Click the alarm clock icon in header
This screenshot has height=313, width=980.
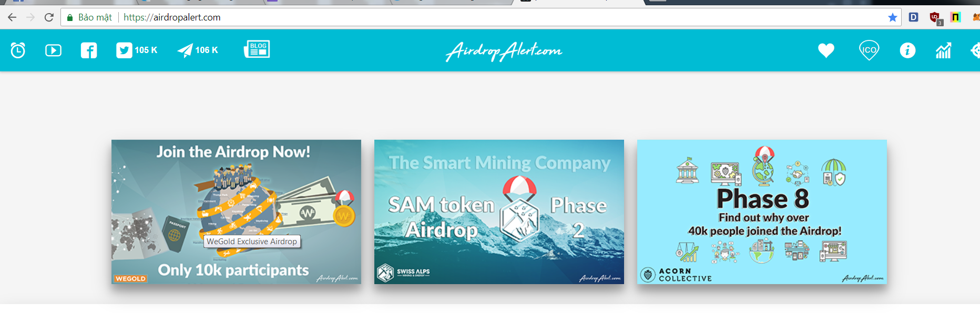tap(18, 50)
